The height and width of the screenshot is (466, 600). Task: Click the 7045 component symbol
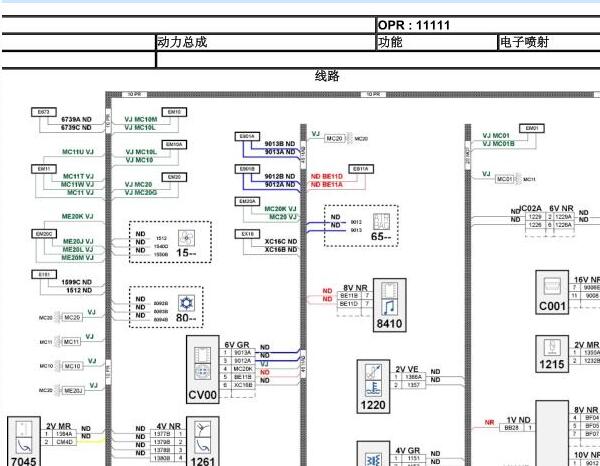(24, 442)
